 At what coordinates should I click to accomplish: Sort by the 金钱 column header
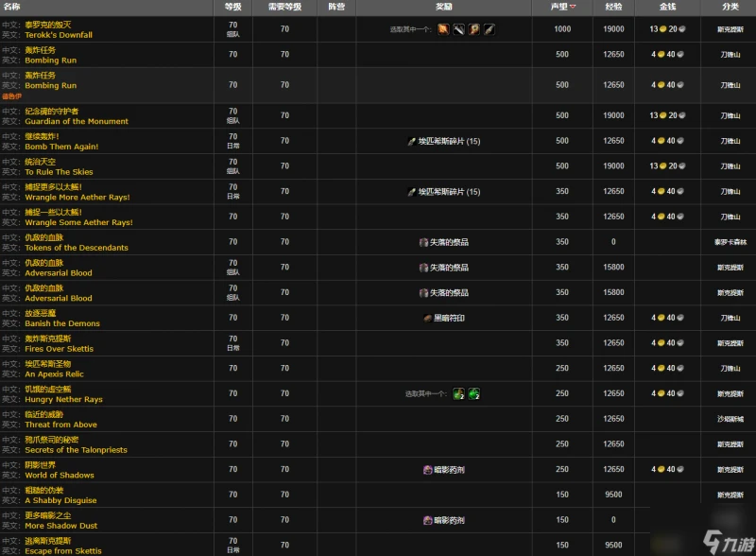click(667, 7)
